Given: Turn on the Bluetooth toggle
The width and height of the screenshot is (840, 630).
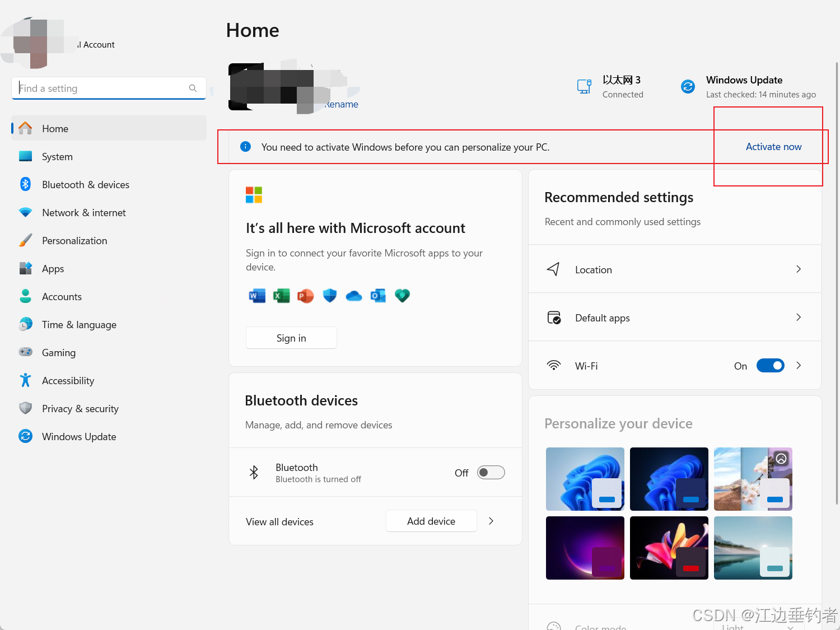Looking at the screenshot, I should point(491,473).
